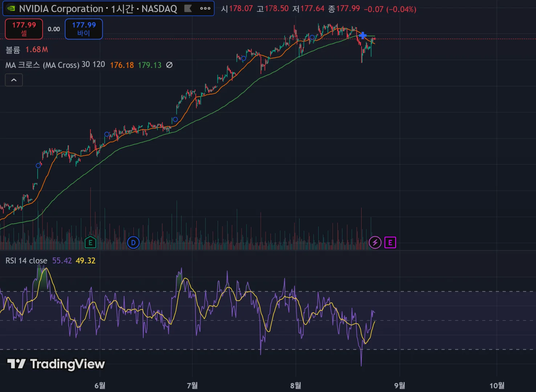The image size is (536, 392).
Task: Click the green E earnings marker
Action: (x=90, y=242)
